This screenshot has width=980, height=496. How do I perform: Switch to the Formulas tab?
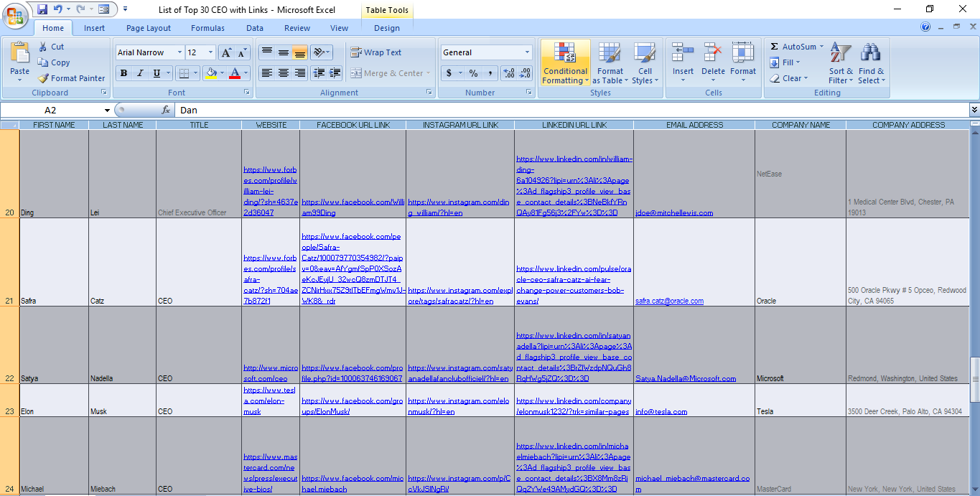tap(207, 28)
